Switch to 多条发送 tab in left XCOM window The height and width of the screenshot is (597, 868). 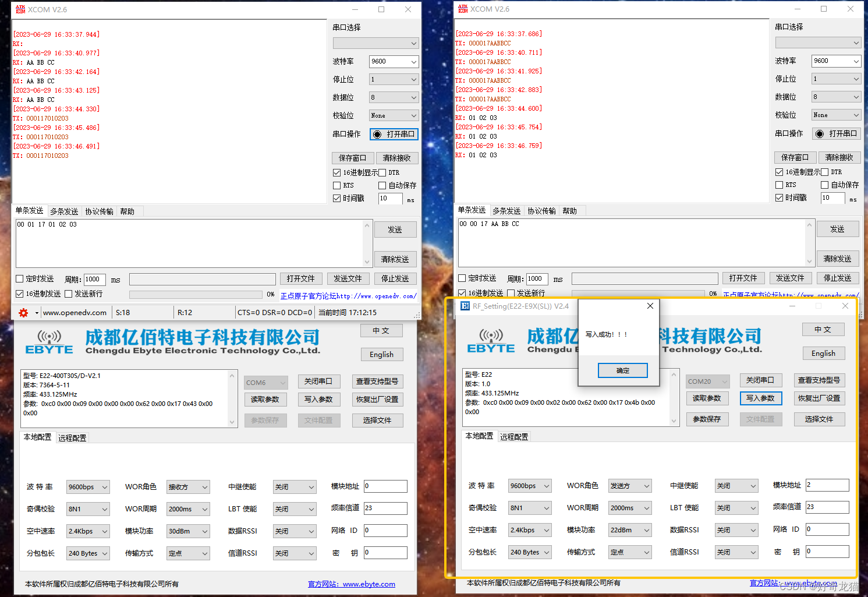coord(64,211)
